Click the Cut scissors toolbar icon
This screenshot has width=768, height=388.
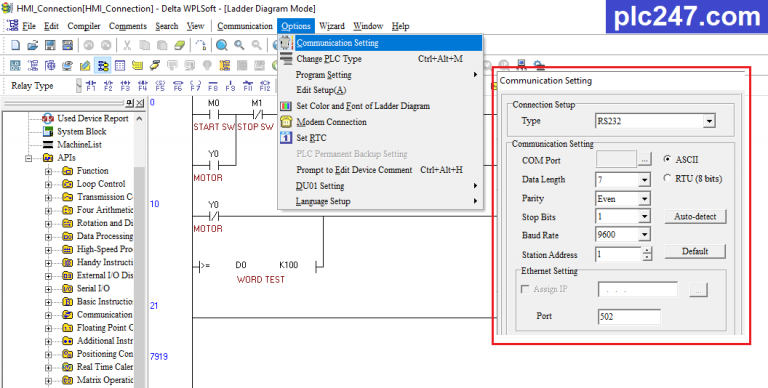point(127,46)
